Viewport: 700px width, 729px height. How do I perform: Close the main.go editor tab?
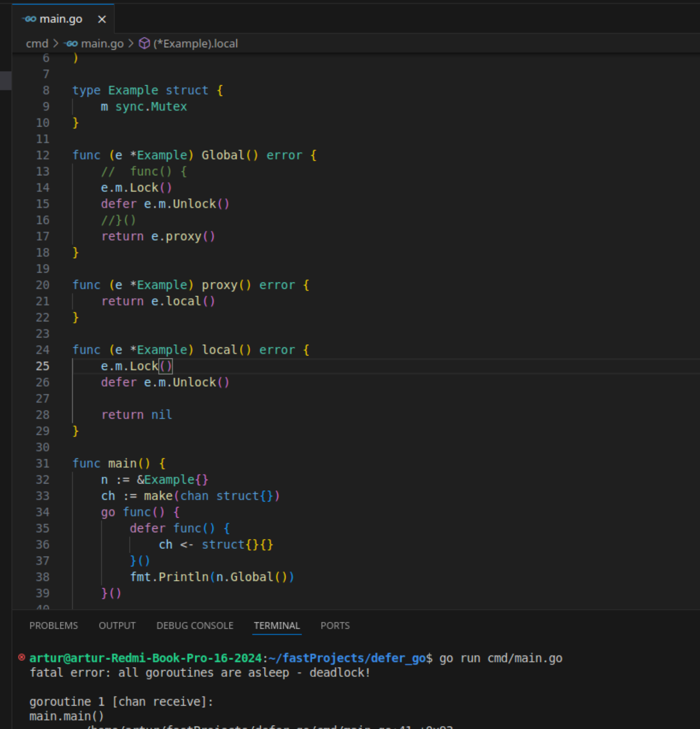click(102, 19)
